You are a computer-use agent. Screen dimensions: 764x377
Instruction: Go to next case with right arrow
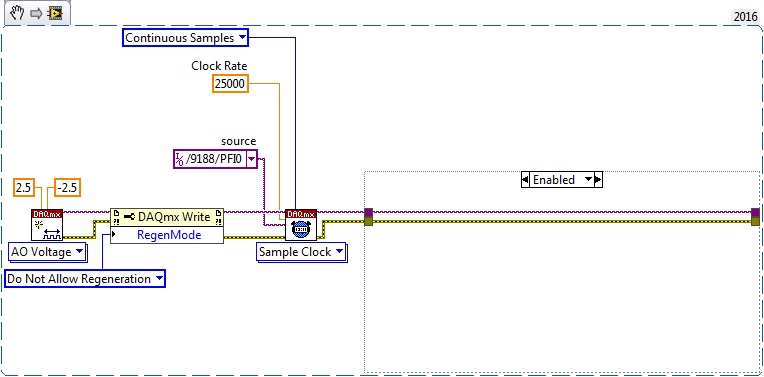pyautogui.click(x=598, y=180)
